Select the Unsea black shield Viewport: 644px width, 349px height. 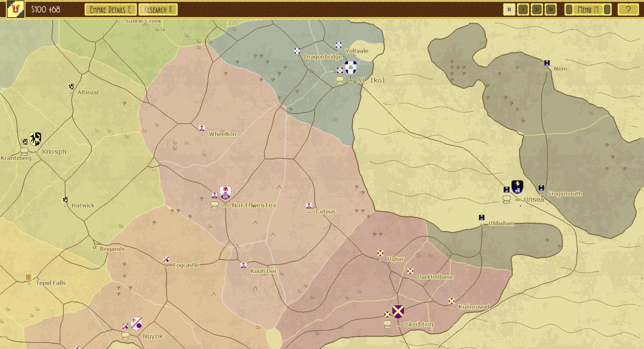[x=517, y=187]
